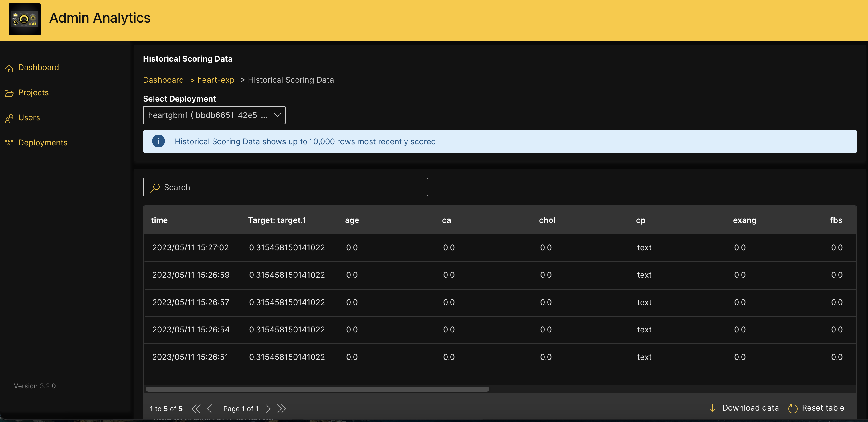The width and height of the screenshot is (868, 422).
Task: Jump to the last table page
Action: 281,409
